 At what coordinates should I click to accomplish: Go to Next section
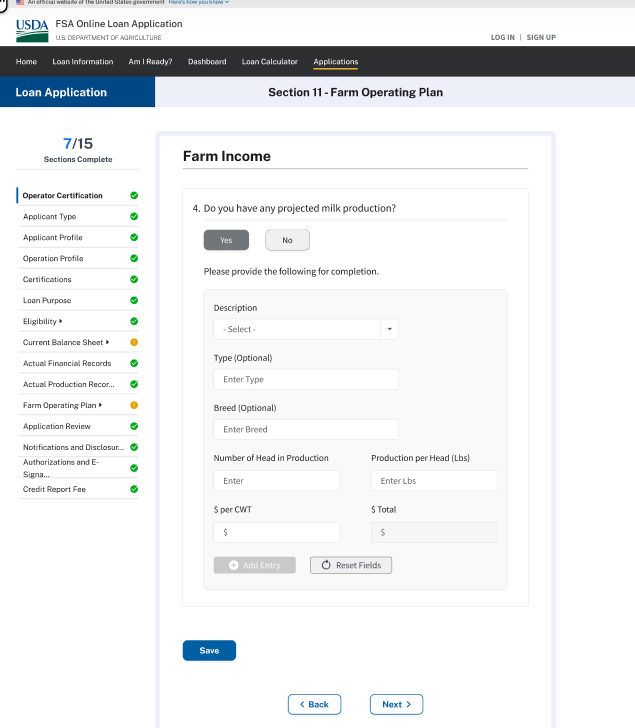[x=396, y=704]
